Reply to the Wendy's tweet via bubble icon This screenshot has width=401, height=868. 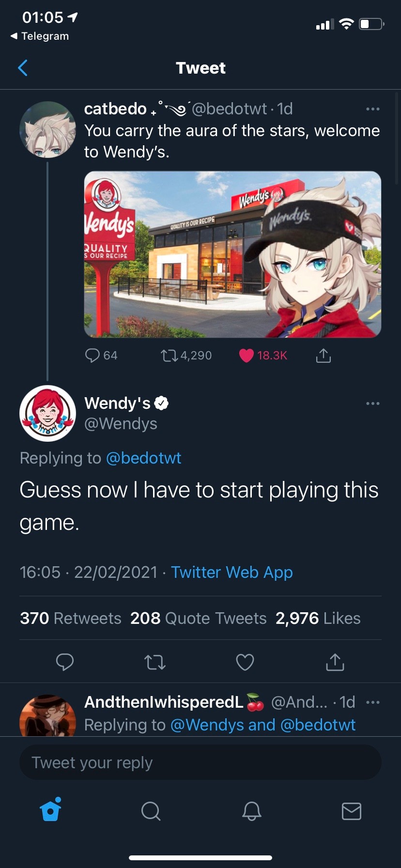coord(65,662)
